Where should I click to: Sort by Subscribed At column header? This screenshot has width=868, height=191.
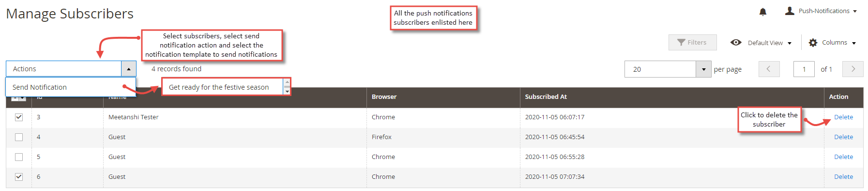tap(546, 96)
